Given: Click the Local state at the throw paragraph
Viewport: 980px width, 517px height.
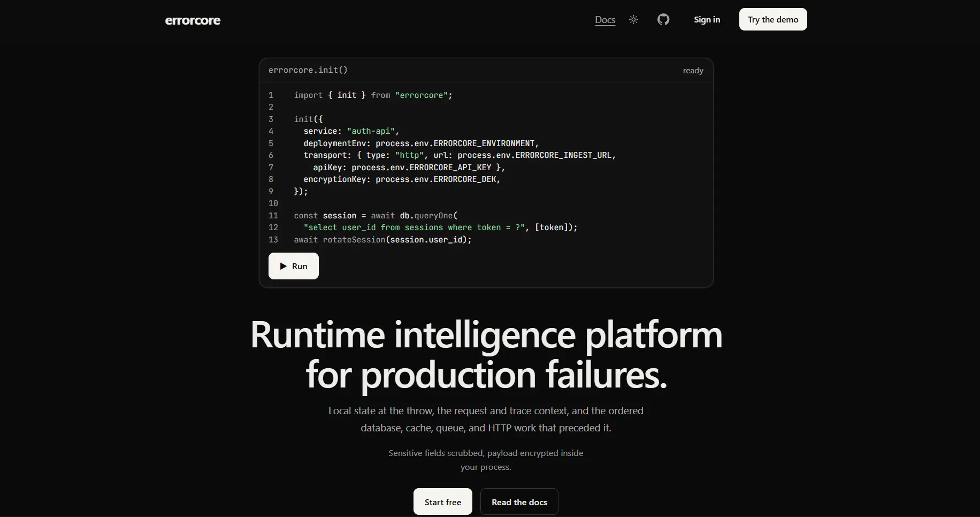Looking at the screenshot, I should click(486, 419).
